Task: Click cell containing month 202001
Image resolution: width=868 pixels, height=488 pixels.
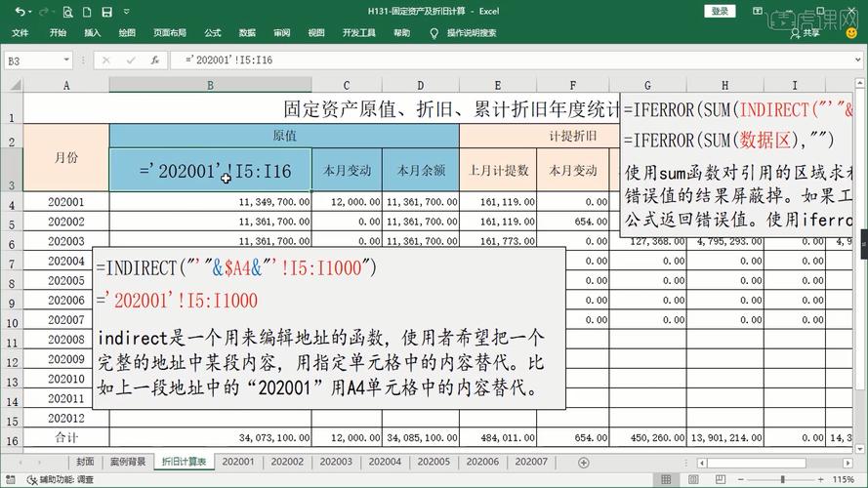Action: (65, 202)
